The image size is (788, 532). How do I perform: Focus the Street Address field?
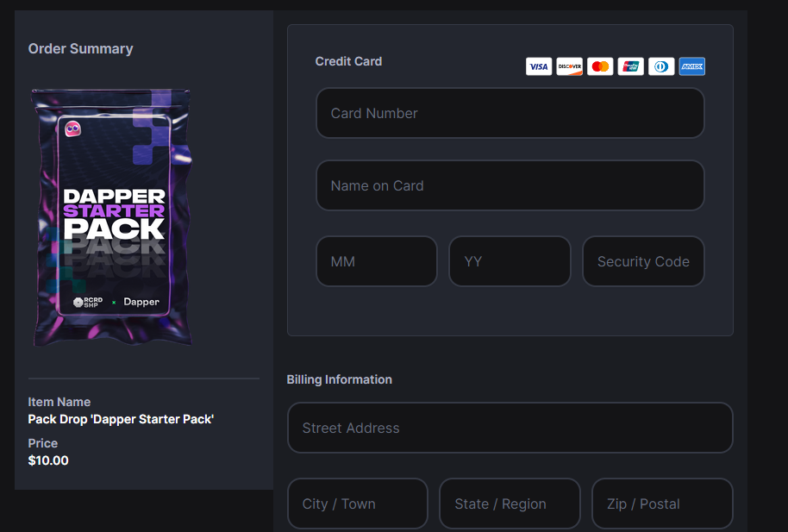tap(510, 428)
